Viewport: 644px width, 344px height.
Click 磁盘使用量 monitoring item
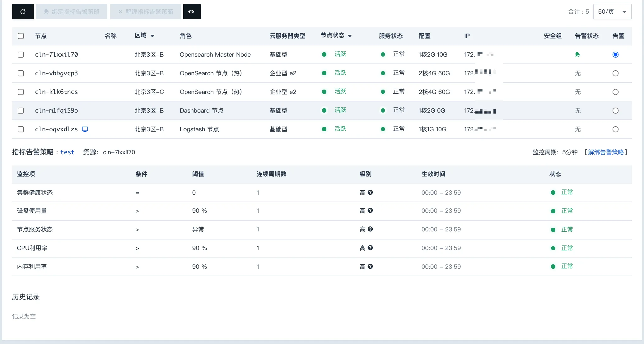pos(32,211)
